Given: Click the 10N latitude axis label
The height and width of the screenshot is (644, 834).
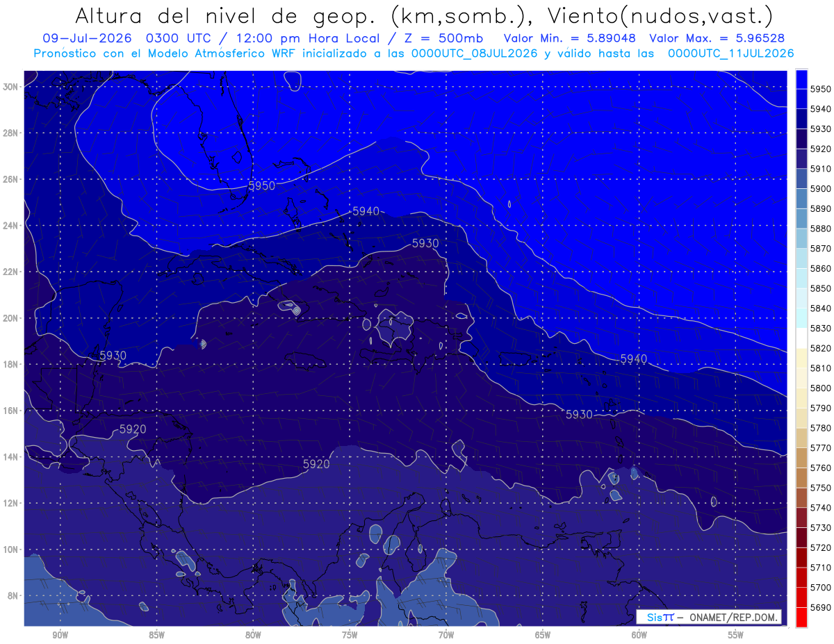Looking at the screenshot, I should pyautogui.click(x=10, y=550).
